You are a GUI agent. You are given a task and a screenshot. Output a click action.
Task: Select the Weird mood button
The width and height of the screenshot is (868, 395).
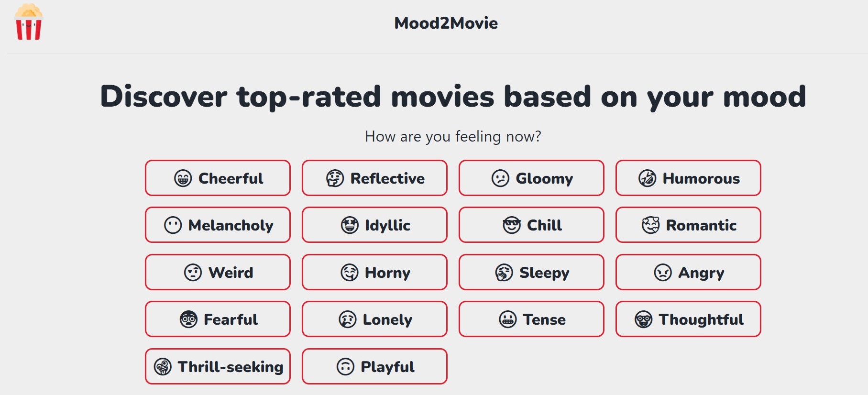[x=218, y=273]
